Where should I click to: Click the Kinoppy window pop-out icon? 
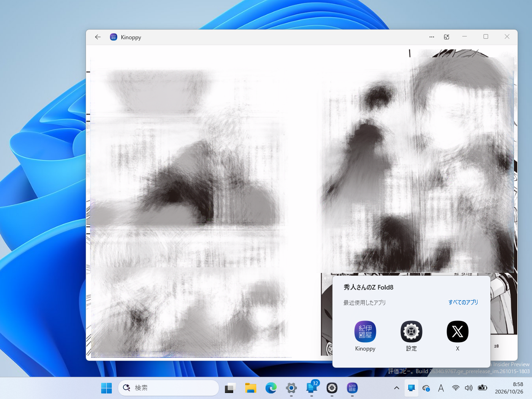point(447,37)
